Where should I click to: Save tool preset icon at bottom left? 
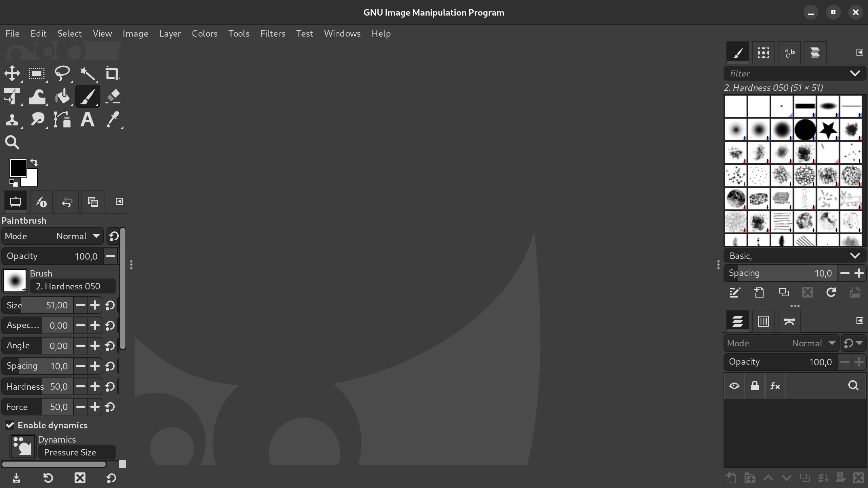pyautogui.click(x=16, y=478)
